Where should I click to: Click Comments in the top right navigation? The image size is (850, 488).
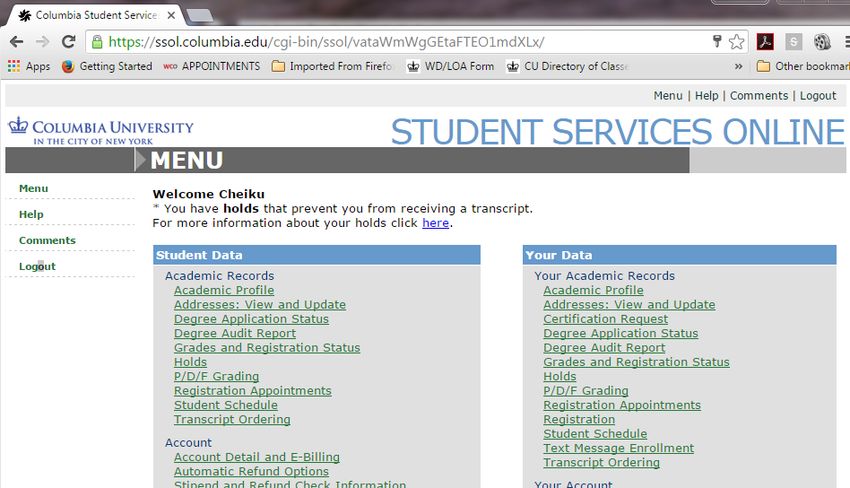pyautogui.click(x=758, y=95)
